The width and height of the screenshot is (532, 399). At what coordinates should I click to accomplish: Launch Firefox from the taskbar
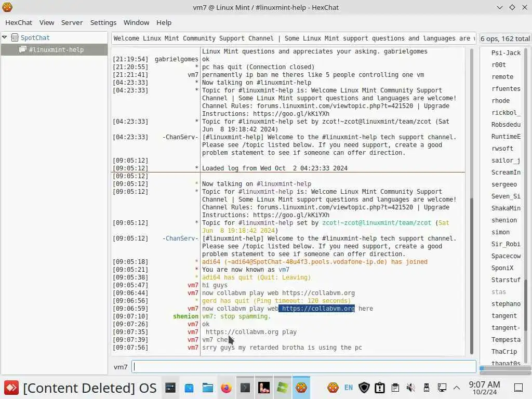[227, 388]
